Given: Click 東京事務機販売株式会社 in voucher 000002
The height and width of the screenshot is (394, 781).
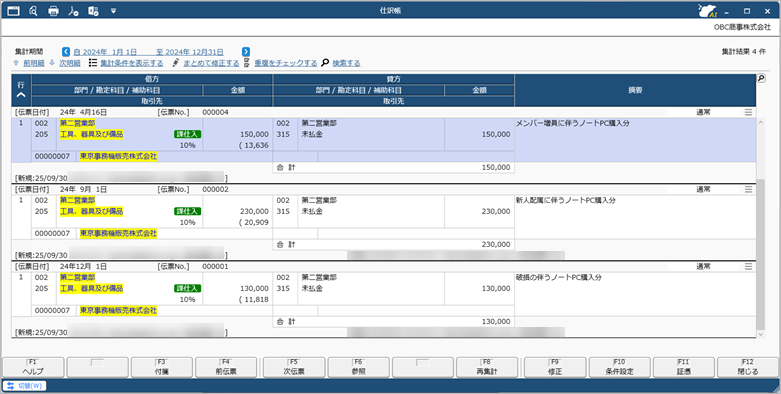Looking at the screenshot, I should (x=119, y=233).
